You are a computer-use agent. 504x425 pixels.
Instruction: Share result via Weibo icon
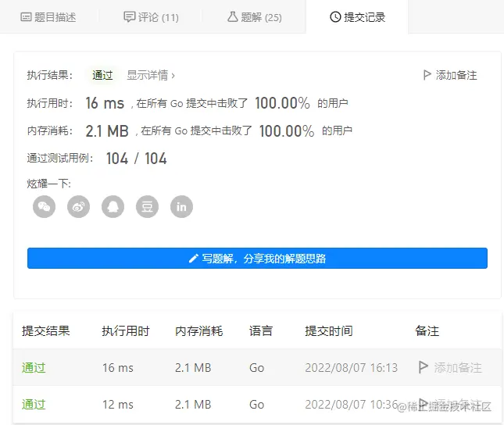coord(78,207)
